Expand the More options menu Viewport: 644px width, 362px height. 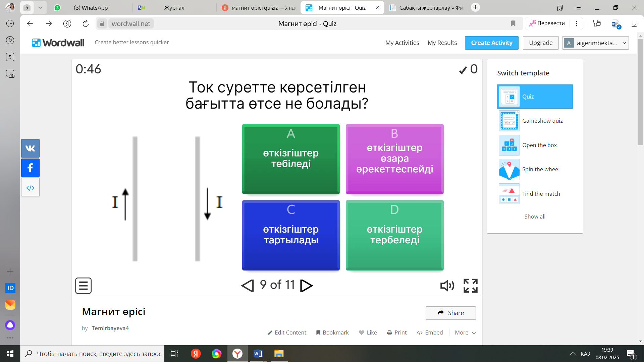(x=465, y=333)
